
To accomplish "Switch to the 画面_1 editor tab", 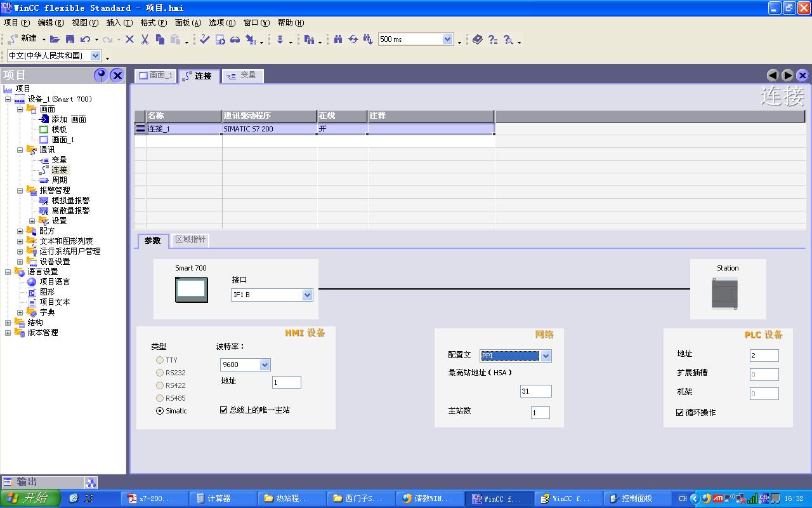I will [x=155, y=76].
